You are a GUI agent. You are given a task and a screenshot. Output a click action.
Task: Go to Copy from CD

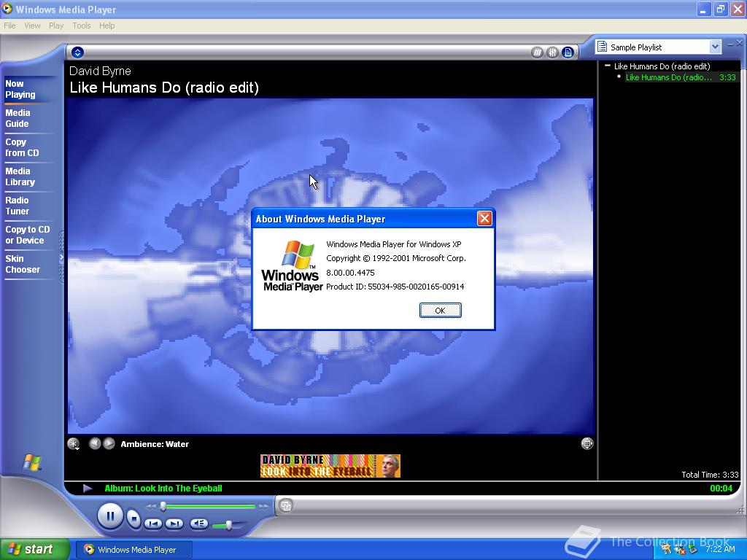click(22, 147)
